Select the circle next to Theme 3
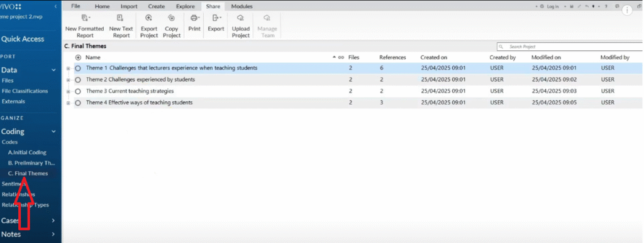Image resolution: width=644 pixels, height=243 pixels. (x=78, y=91)
